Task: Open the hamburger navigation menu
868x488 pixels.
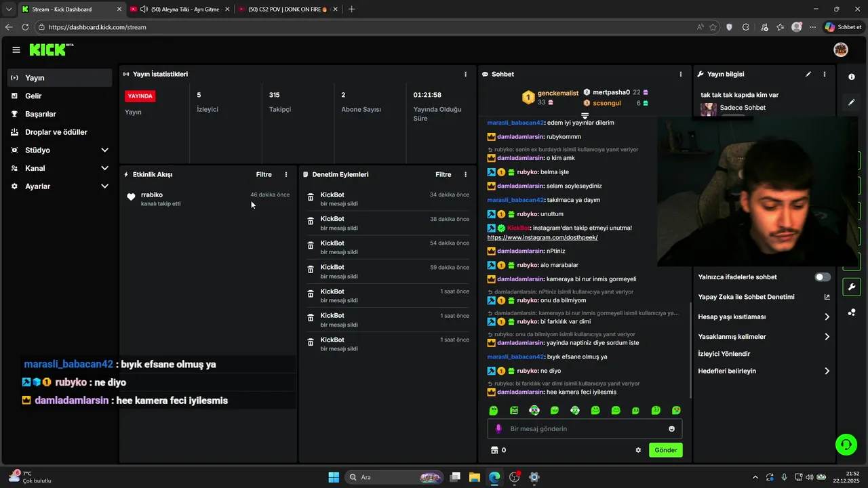Action: point(16,49)
